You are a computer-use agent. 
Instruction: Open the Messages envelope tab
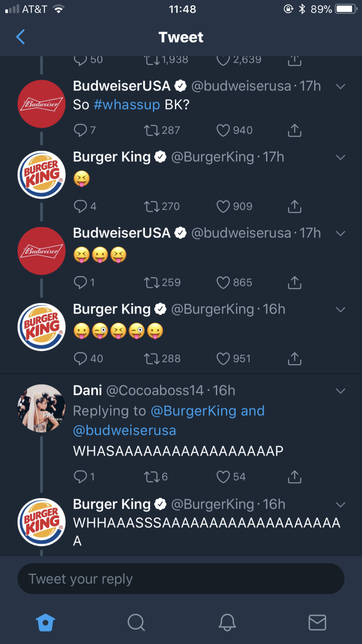pos(317,623)
